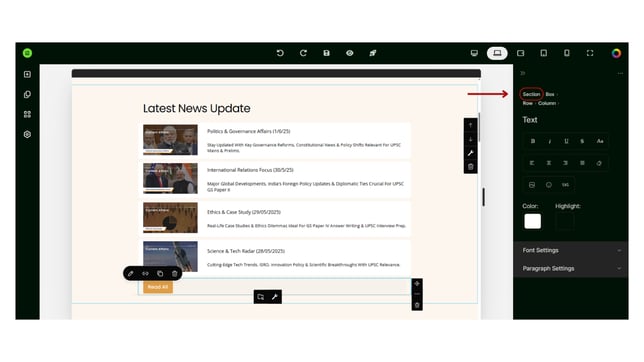Open row settings wrench below Read All
Viewport: 644px width, 362px height.
(x=274, y=297)
